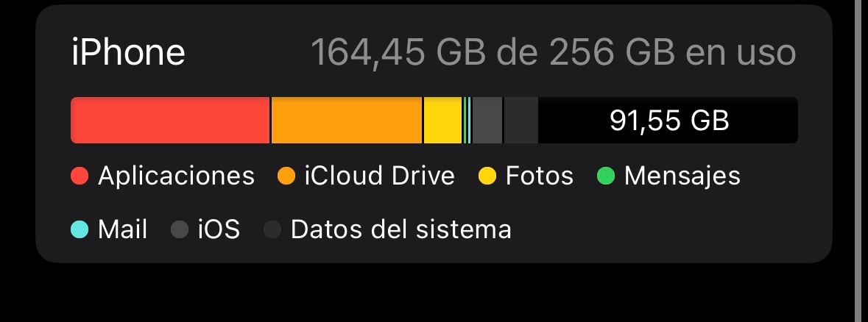Click the Fotos legend label
Screen dimensions: 868x322
click(539, 176)
